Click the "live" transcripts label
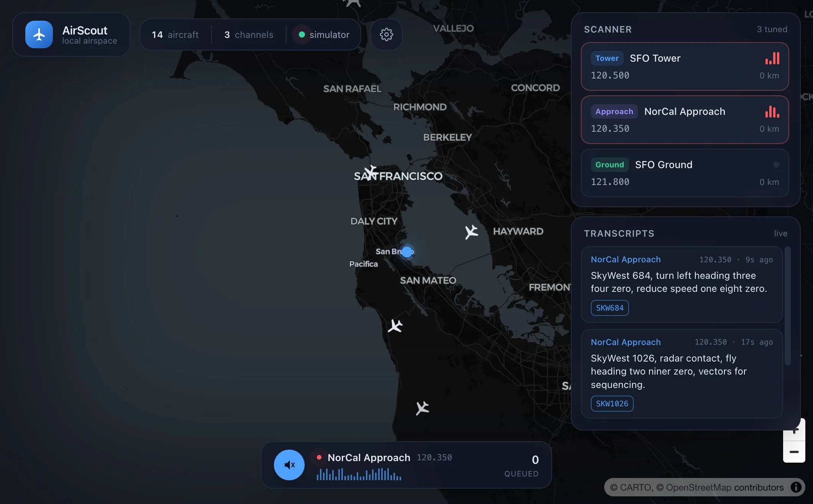The image size is (813, 504). pyautogui.click(x=780, y=234)
